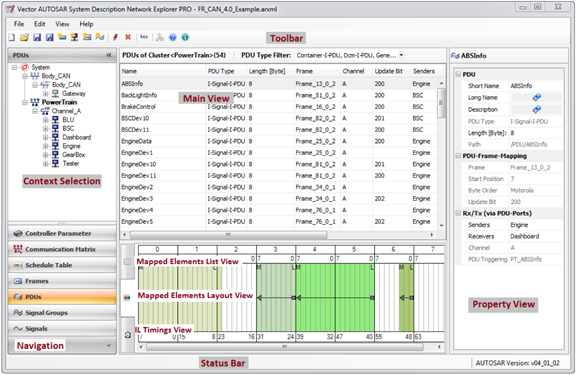The image size is (576, 375).
Task: Open the navigation options chevron dropdown
Action: (109, 345)
